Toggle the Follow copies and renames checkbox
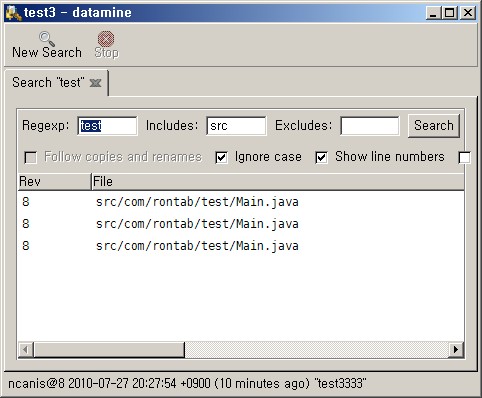This screenshot has height=398, width=482. coord(31,157)
